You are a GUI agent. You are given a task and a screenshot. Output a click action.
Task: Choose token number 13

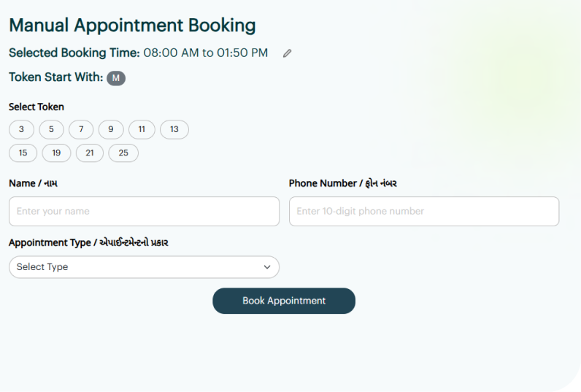pyautogui.click(x=174, y=130)
